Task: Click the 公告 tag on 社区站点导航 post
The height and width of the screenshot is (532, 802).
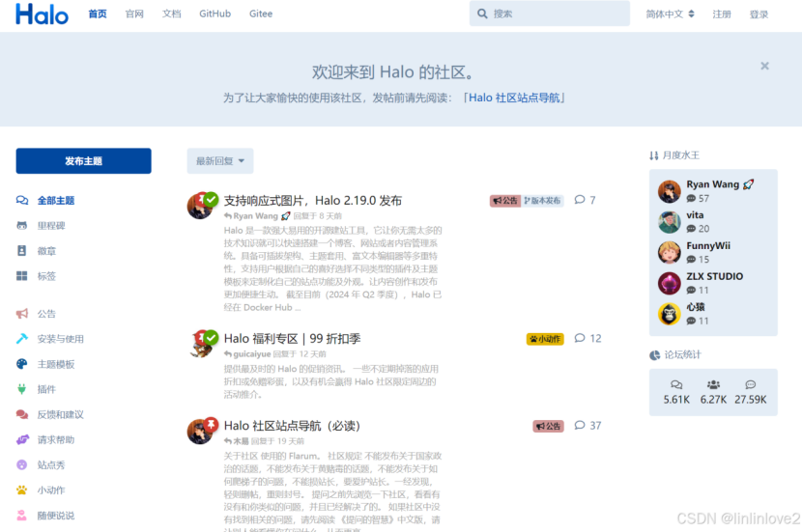Action: [548, 426]
